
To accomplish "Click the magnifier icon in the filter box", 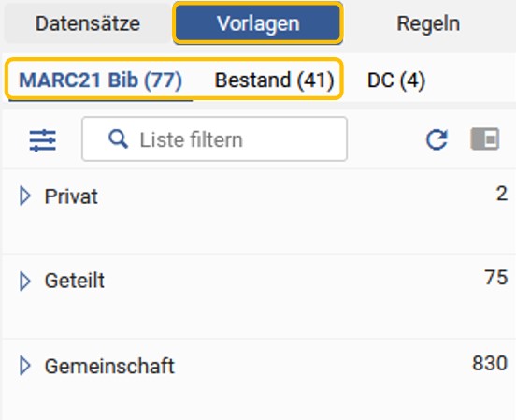I will click(x=118, y=139).
